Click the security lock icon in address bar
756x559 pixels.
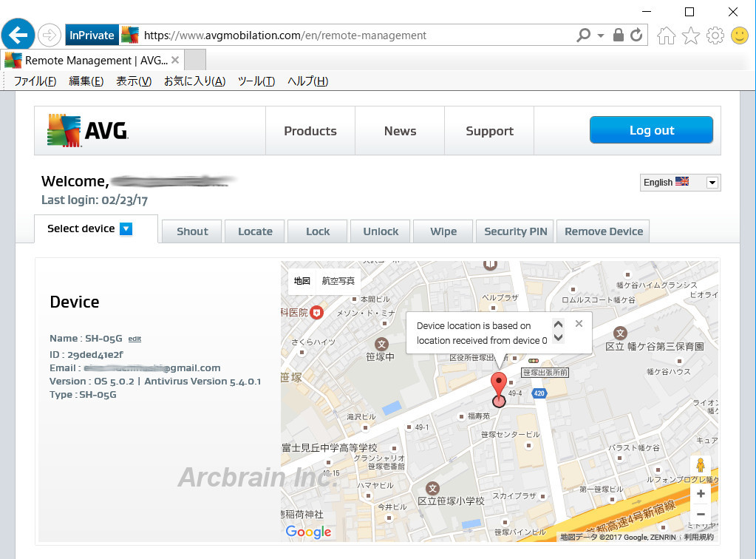point(618,35)
